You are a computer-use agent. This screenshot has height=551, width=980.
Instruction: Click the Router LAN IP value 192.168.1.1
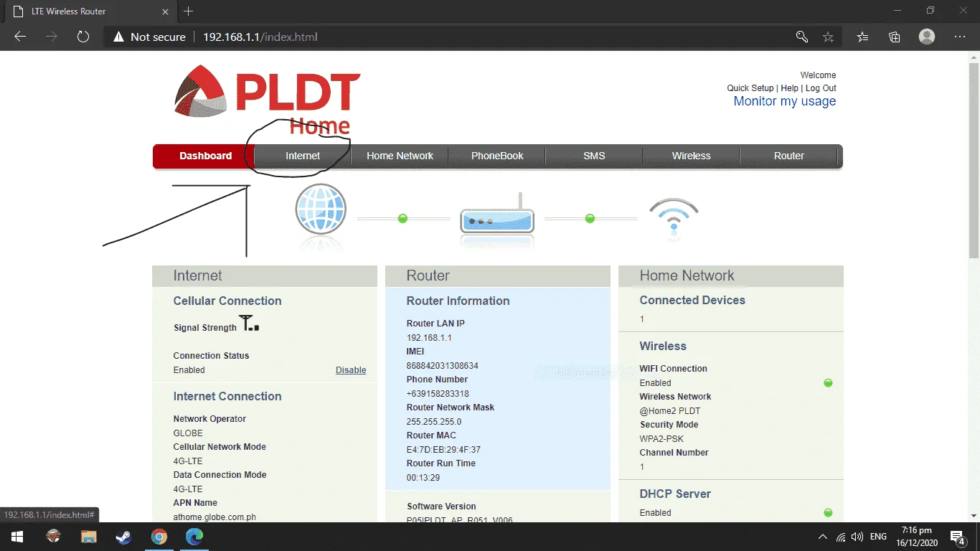pyautogui.click(x=429, y=338)
